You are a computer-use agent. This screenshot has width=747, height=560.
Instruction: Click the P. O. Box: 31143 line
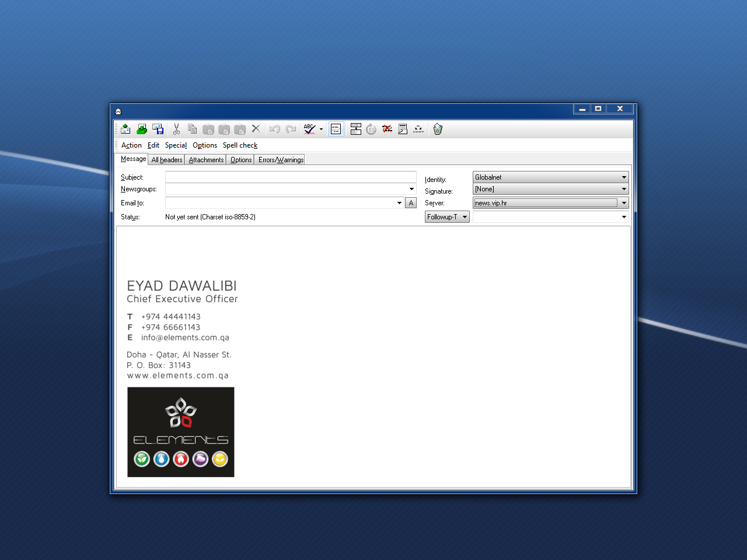click(159, 365)
